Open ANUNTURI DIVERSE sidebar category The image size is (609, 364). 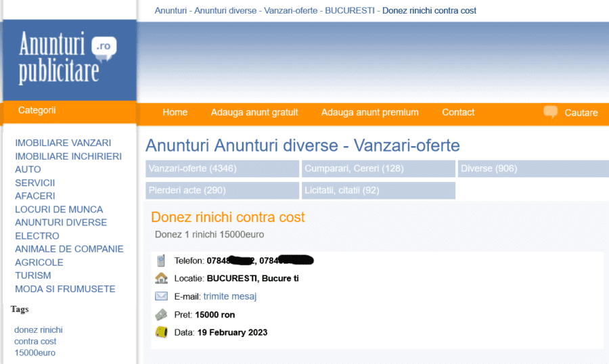click(x=61, y=222)
